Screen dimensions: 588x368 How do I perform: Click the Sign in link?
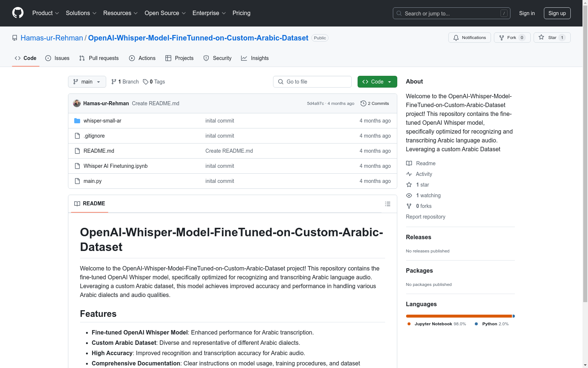click(527, 13)
